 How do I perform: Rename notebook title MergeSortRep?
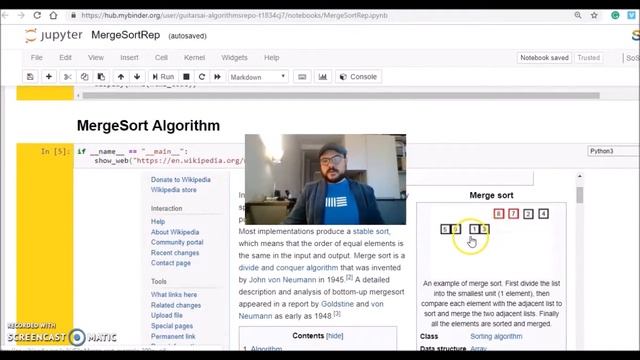[126, 35]
